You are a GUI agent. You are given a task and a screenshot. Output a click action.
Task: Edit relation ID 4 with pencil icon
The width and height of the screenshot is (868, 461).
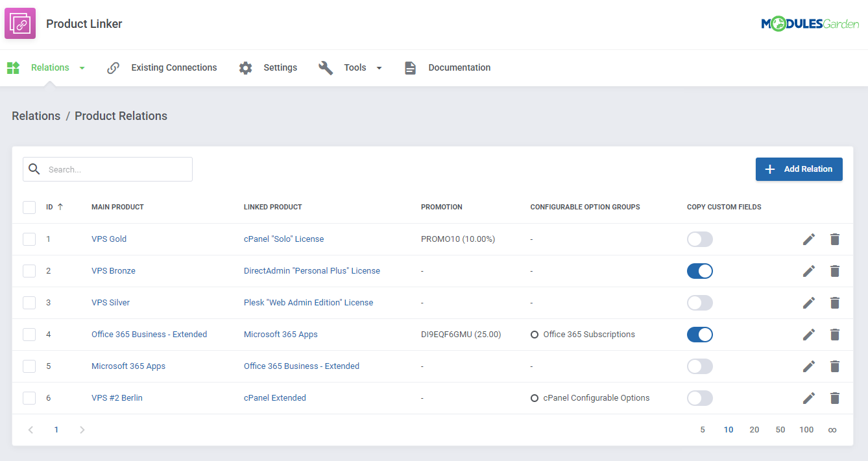(808, 335)
